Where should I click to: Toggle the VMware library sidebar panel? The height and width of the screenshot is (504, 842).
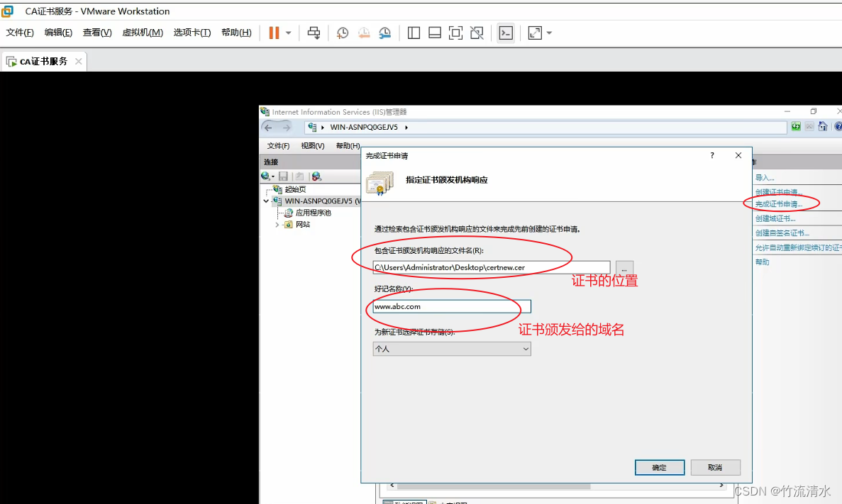click(414, 33)
